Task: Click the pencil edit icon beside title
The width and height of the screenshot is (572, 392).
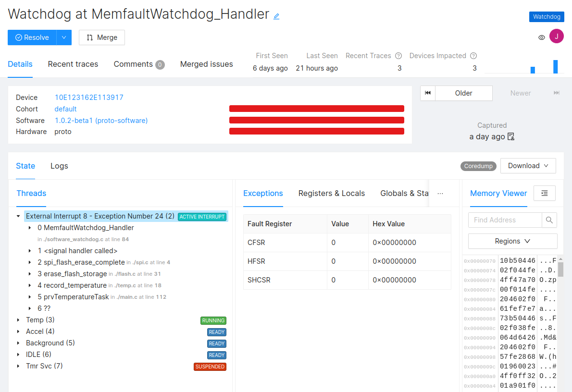Action: pos(276,16)
